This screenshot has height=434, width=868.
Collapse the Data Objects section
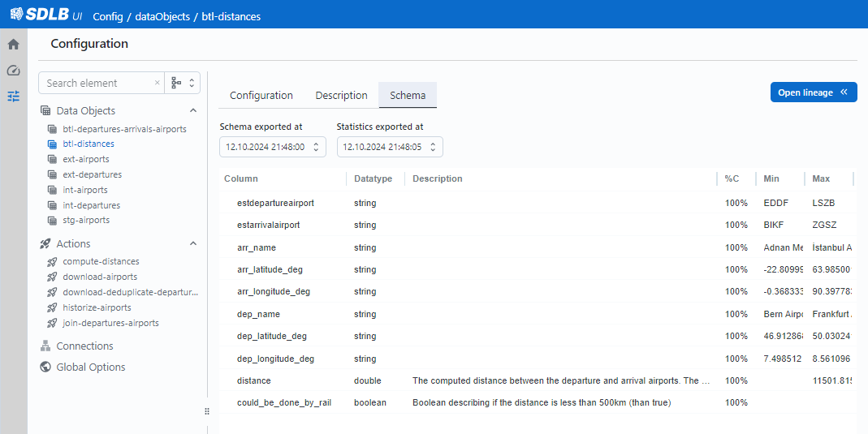[x=193, y=111]
